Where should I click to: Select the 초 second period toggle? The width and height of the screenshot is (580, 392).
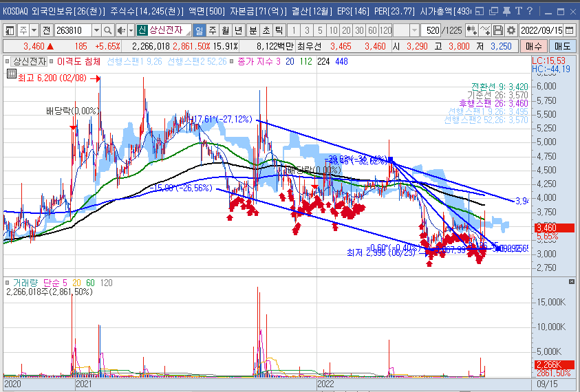[266, 30]
